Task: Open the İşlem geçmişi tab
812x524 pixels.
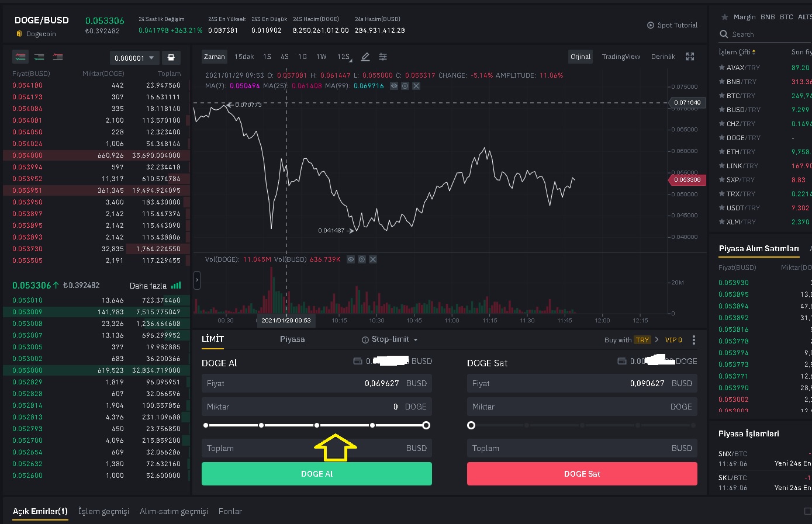Action: coord(103,511)
